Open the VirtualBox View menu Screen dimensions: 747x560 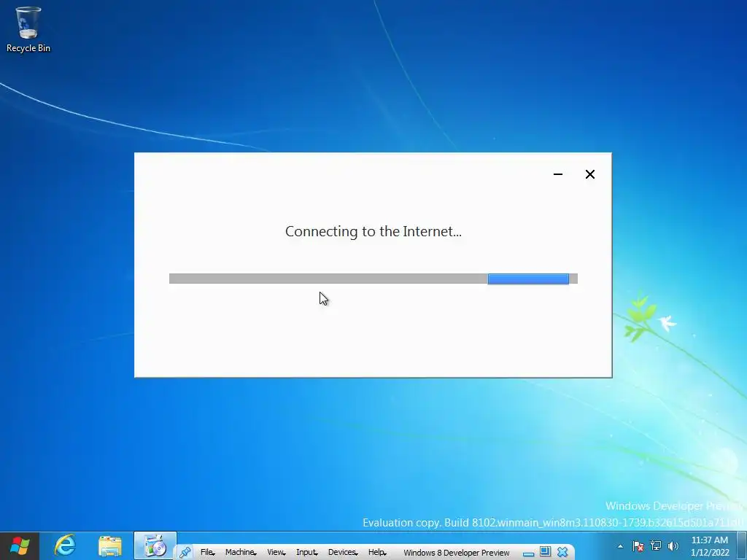(x=276, y=553)
